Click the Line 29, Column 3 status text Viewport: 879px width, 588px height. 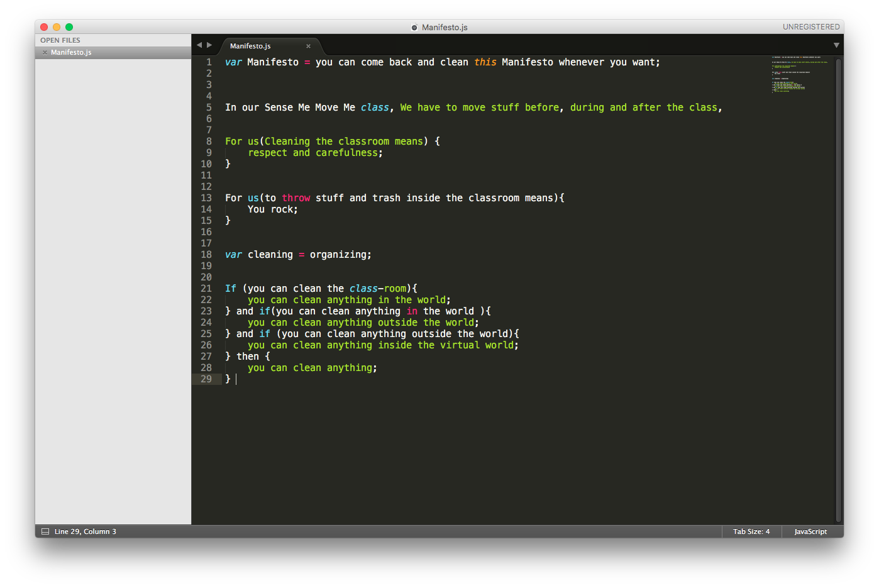pos(86,531)
